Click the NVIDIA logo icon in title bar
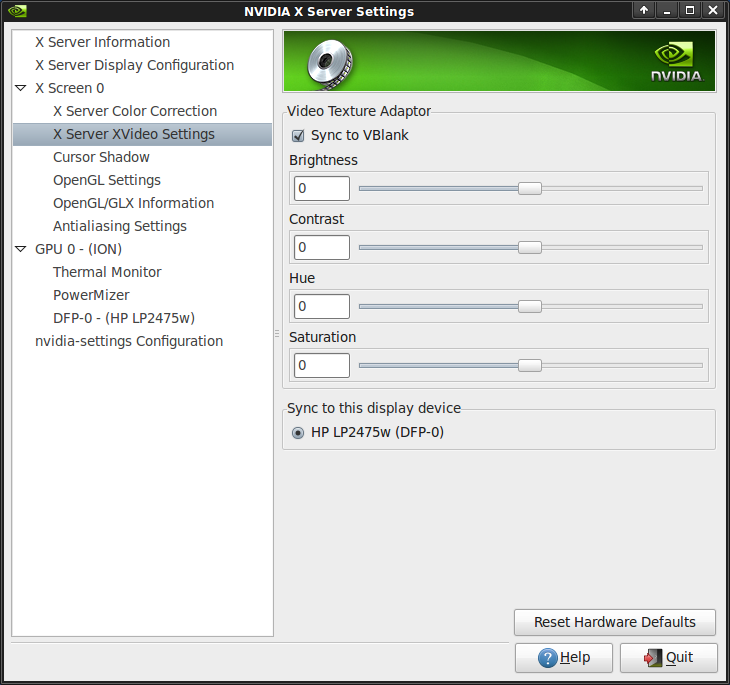730x685 pixels. pos(17,11)
